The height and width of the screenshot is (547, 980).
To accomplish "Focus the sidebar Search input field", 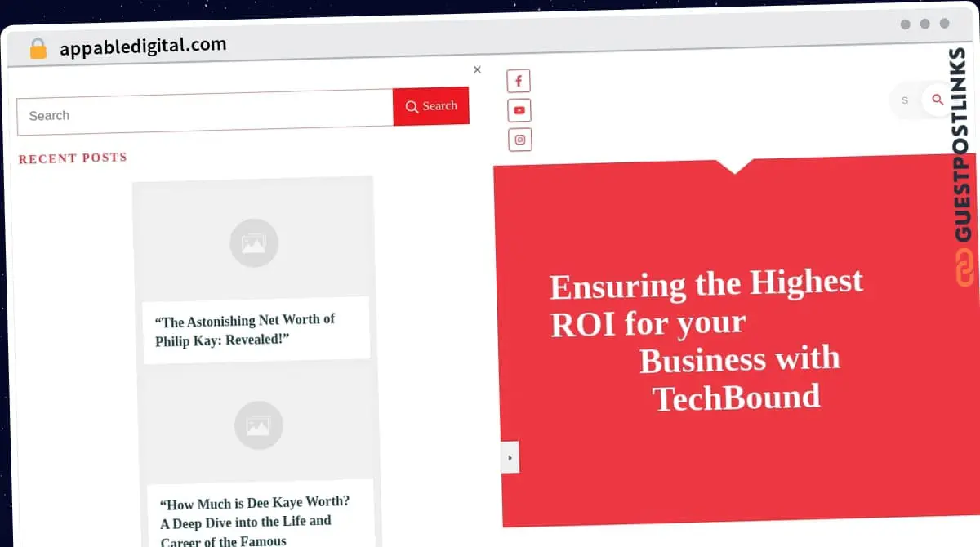I will tap(205, 113).
